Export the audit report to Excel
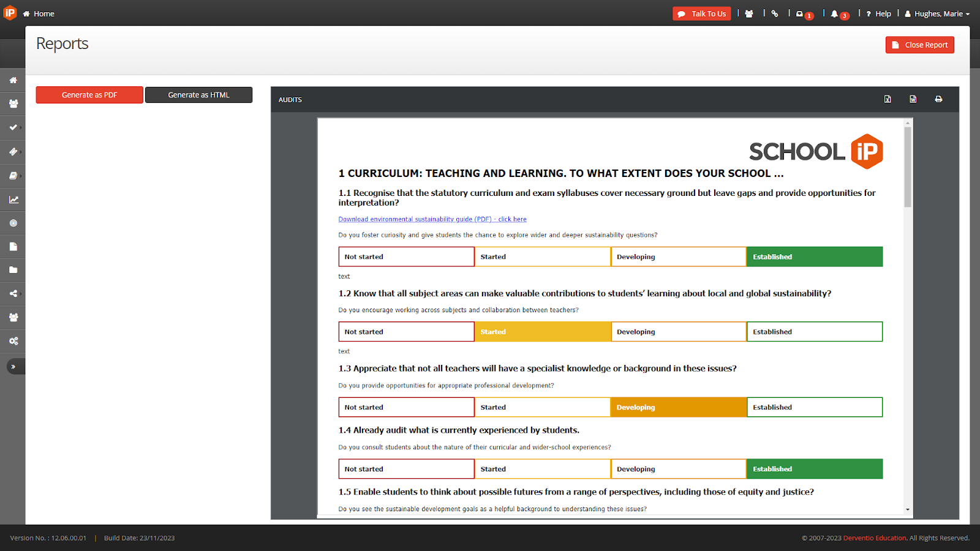Viewport: 980px width, 551px height. tap(888, 99)
